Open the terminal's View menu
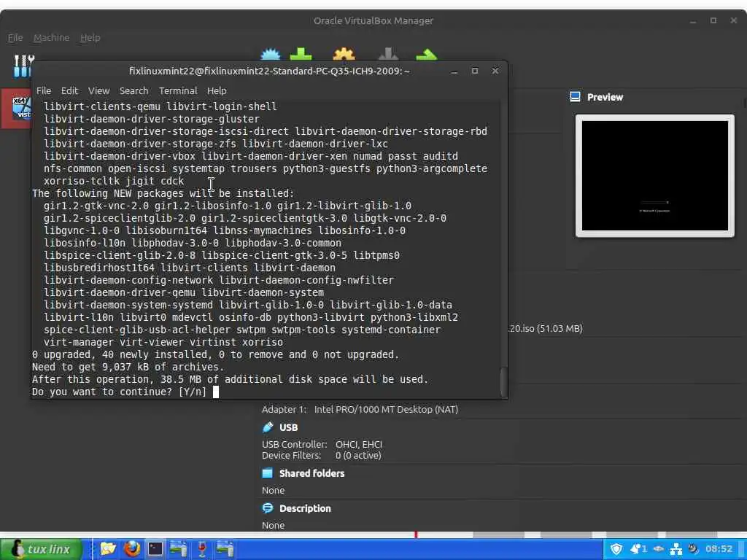Screen dimensions: 747x560 click(x=98, y=90)
